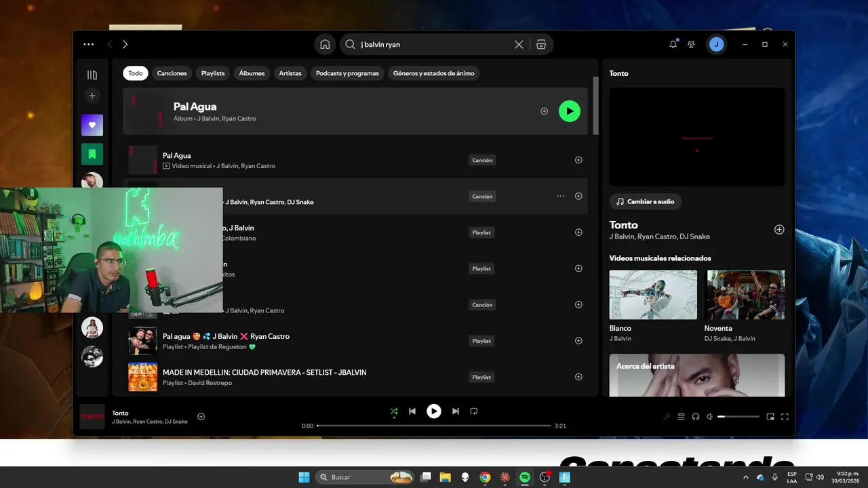Open the notifications bell
This screenshot has height=488, width=868.
click(x=673, y=44)
